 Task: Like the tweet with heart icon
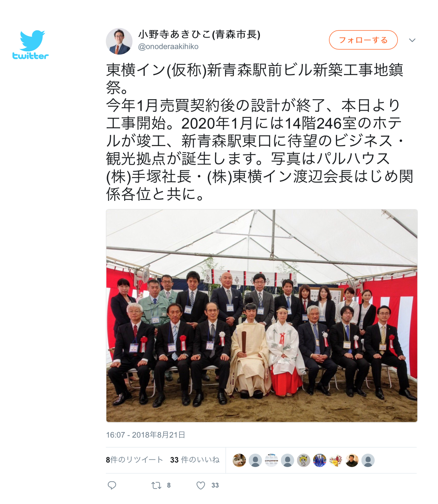tap(201, 485)
